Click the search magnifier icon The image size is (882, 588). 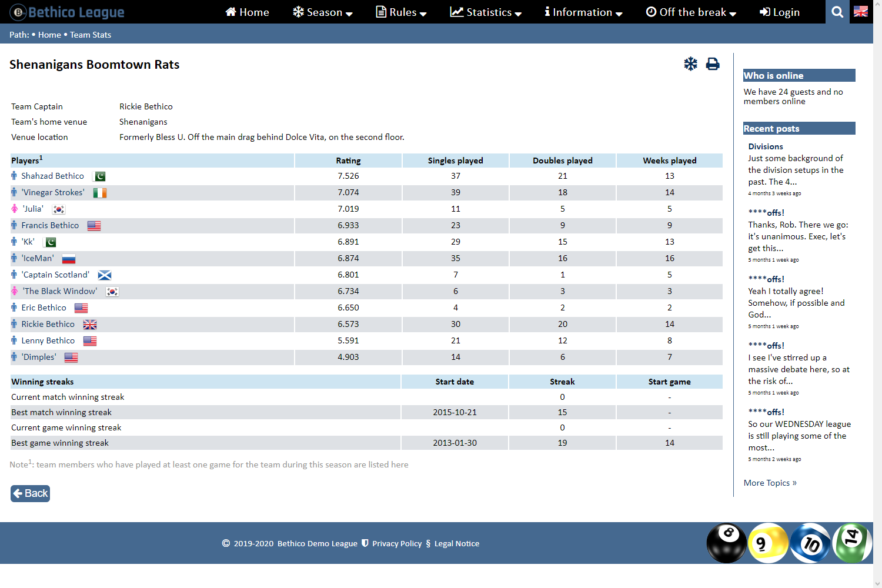(x=837, y=12)
